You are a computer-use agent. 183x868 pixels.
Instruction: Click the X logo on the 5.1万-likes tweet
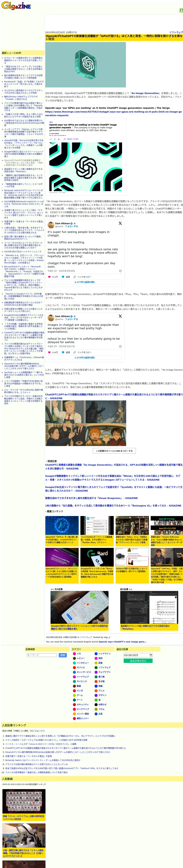(120, 223)
